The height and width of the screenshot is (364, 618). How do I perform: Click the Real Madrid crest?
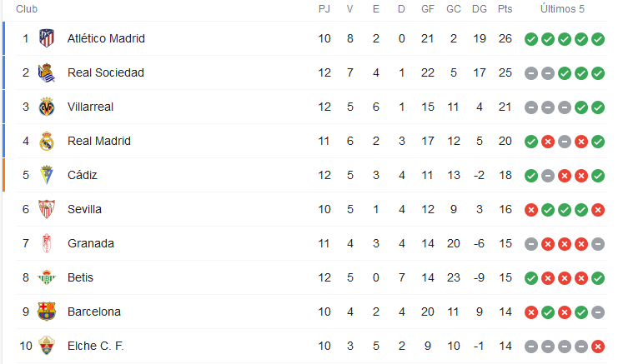click(47, 141)
